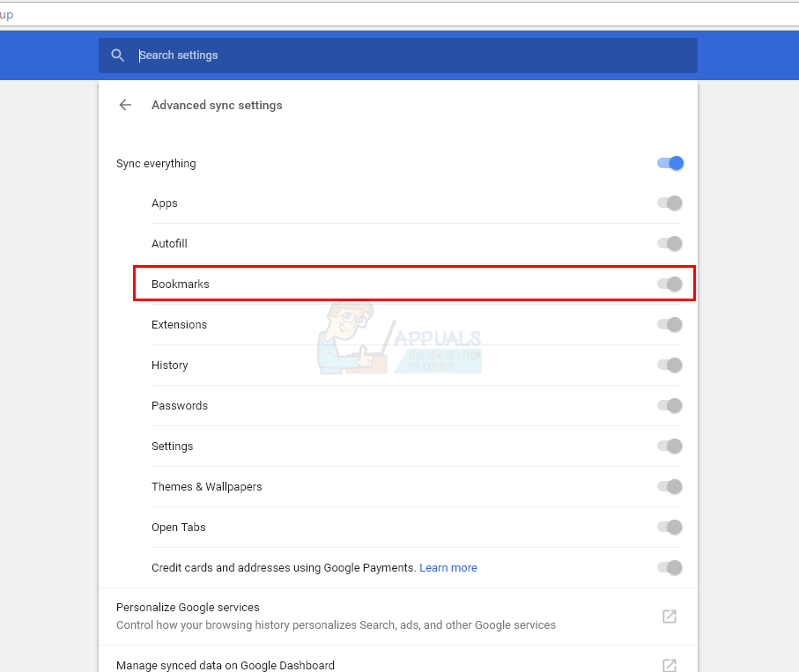The image size is (799, 672).
Task: Toggle the Open Tabs sync switch
Action: click(x=670, y=527)
